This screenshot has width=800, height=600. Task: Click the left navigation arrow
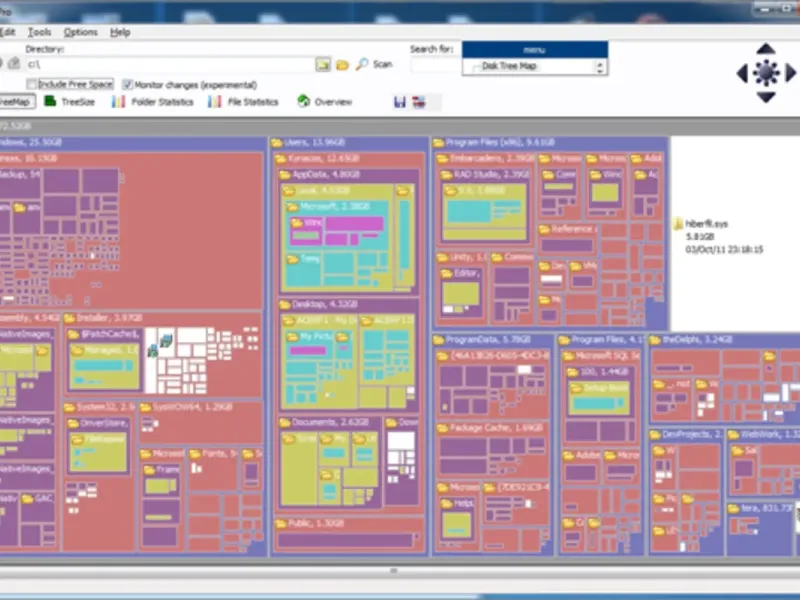(x=742, y=73)
